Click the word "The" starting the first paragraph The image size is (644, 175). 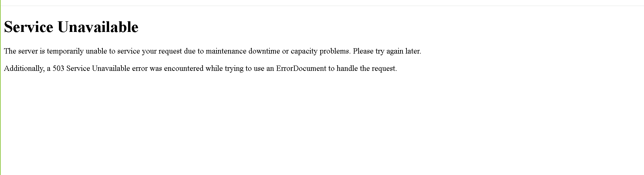pyautogui.click(x=10, y=51)
